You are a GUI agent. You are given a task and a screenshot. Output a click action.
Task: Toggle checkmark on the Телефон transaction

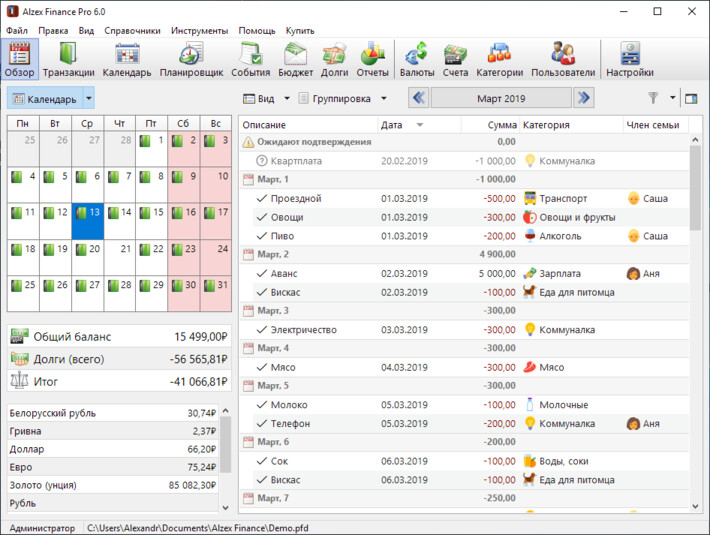(x=262, y=424)
